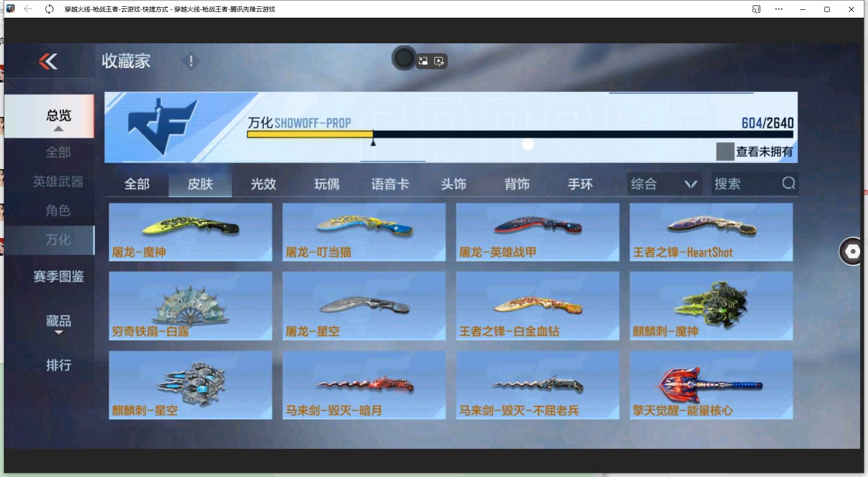This screenshot has width=868, height=477.
Task: Click the browser back arrow
Action: (28, 9)
